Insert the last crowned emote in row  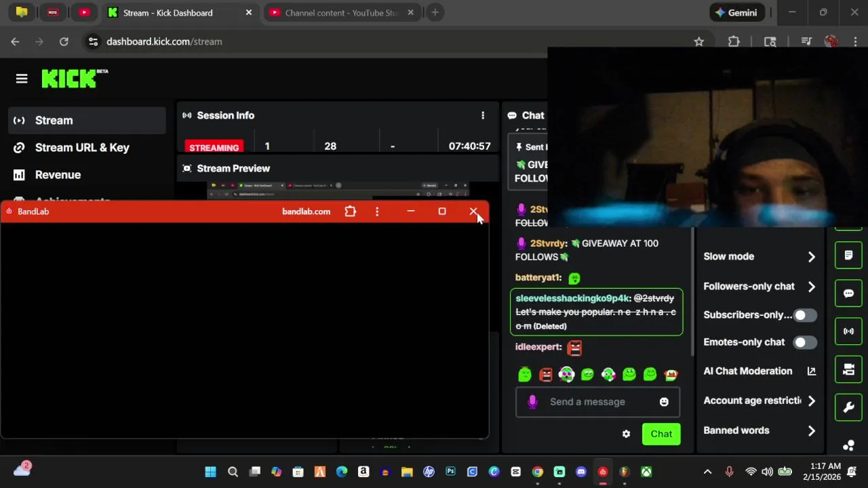671,374
